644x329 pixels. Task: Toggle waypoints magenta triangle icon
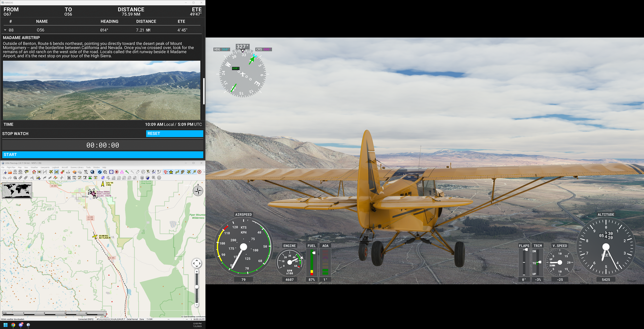122,172
